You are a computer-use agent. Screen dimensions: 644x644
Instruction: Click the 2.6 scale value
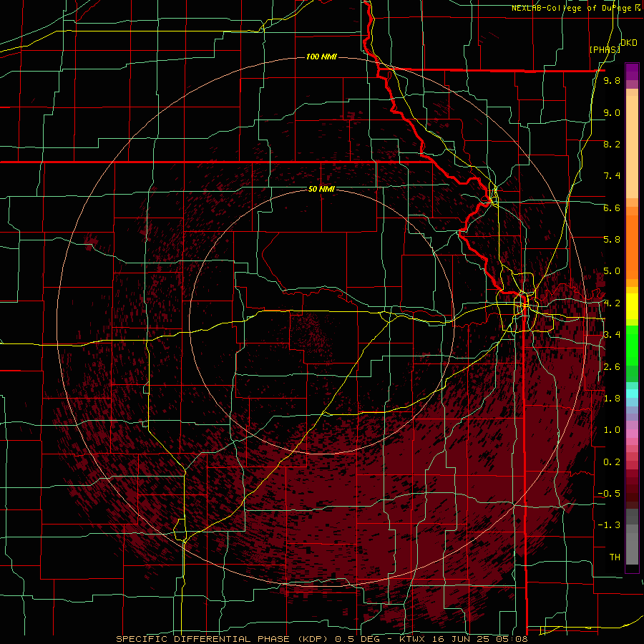[x=612, y=367]
